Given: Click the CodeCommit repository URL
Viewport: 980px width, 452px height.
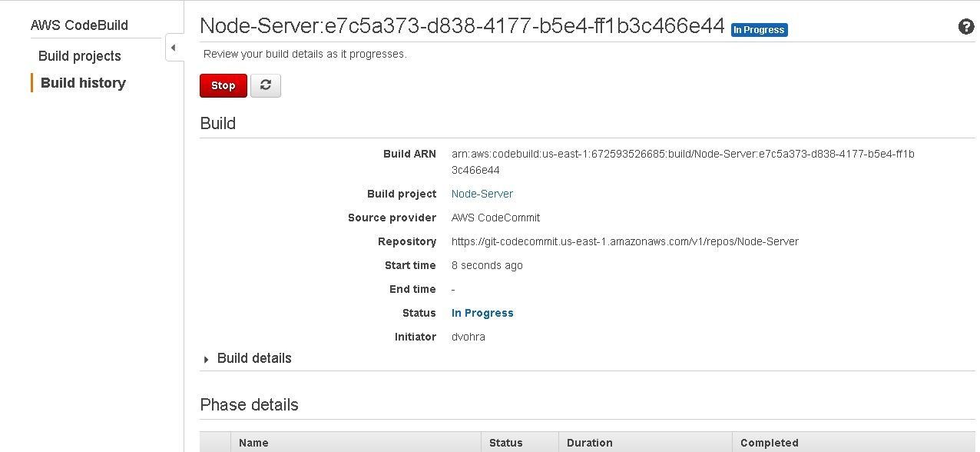Looking at the screenshot, I should (625, 241).
